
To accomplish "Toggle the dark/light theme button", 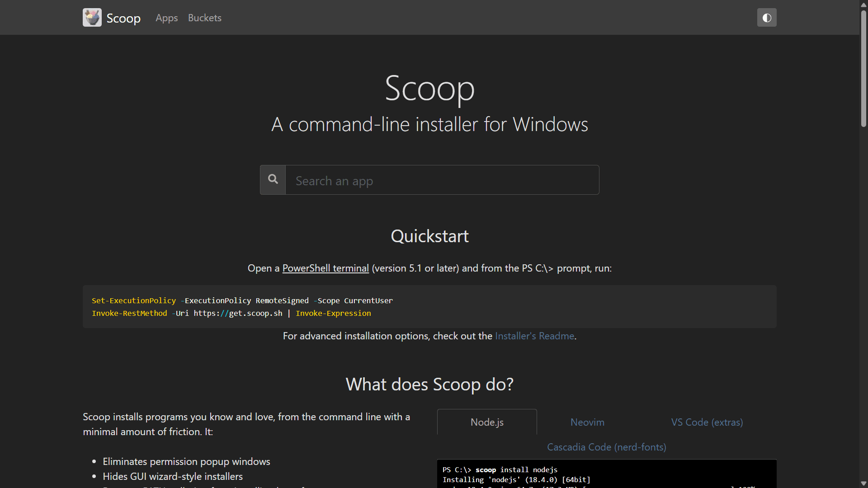I will (767, 18).
